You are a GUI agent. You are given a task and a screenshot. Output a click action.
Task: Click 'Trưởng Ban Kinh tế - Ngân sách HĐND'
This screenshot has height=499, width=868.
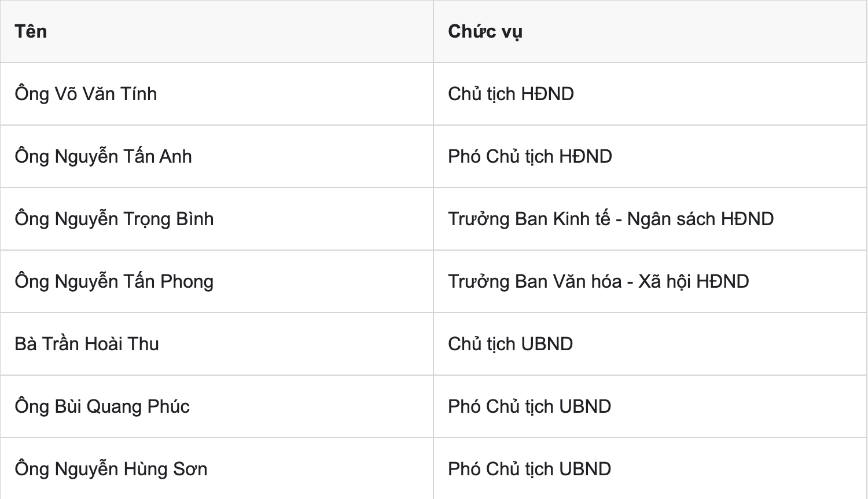coord(611,219)
